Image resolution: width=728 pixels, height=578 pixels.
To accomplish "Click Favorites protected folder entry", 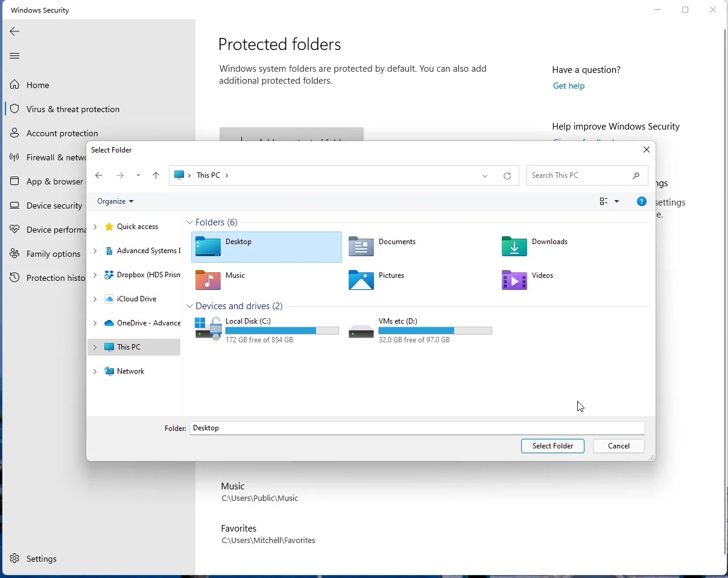I will tap(268, 534).
